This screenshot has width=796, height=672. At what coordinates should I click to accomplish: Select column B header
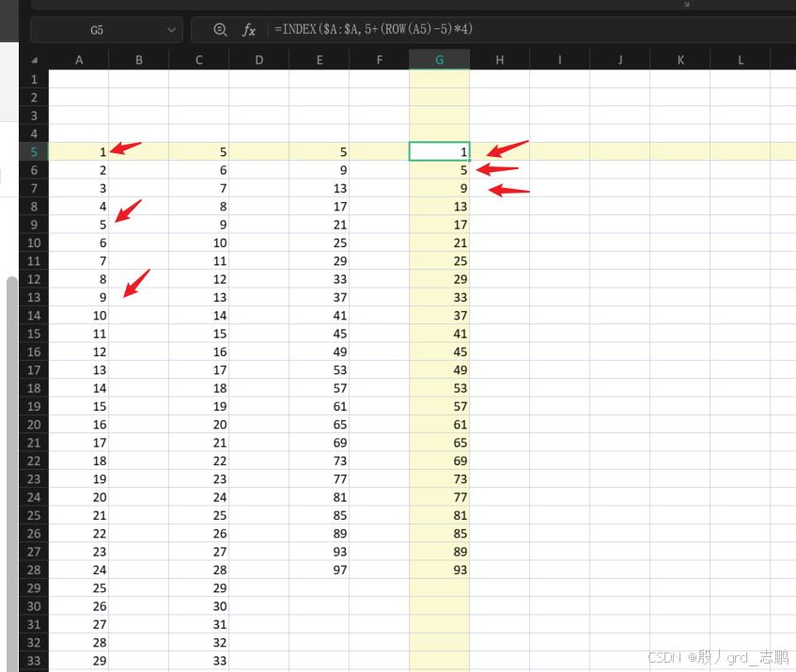click(x=138, y=60)
